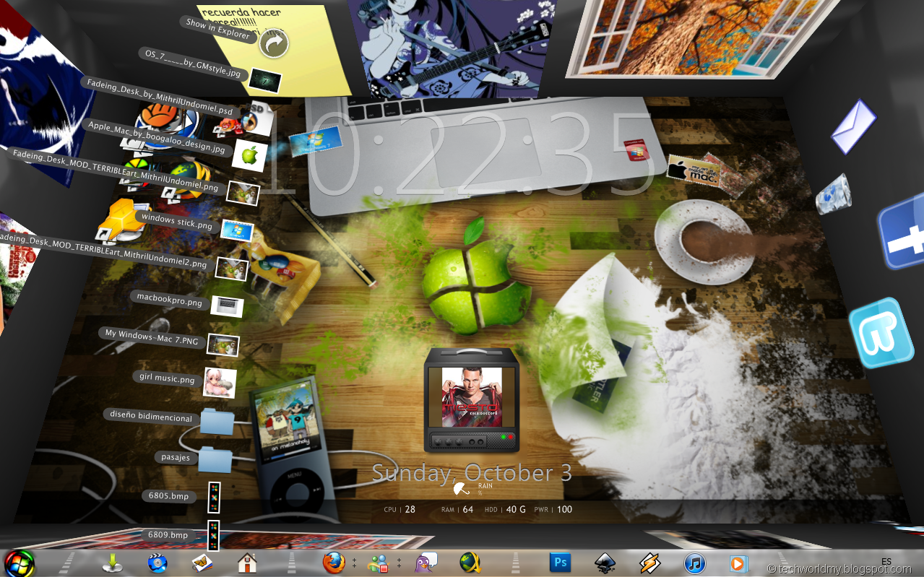
Task: Launch Firefox from the dock
Action: click(x=333, y=563)
